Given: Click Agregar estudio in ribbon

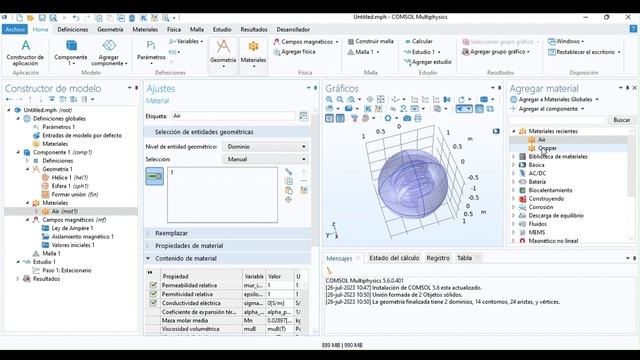Looking at the screenshot, I should pos(427,62).
